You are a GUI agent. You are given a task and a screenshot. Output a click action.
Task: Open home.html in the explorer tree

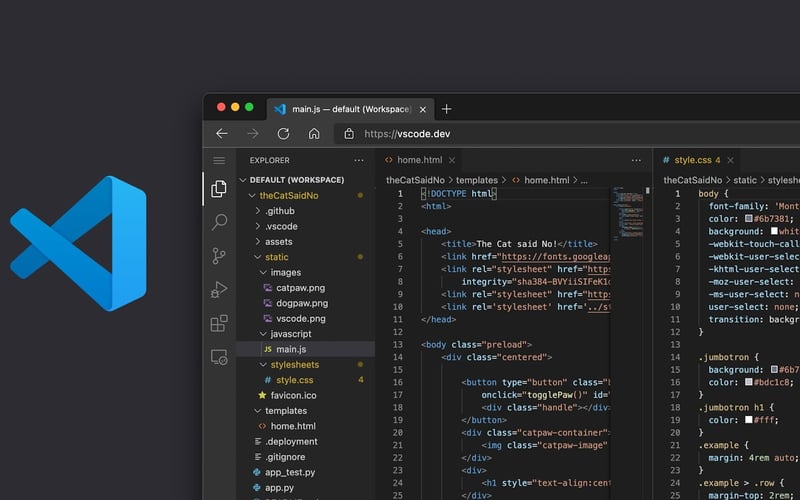pos(293,426)
